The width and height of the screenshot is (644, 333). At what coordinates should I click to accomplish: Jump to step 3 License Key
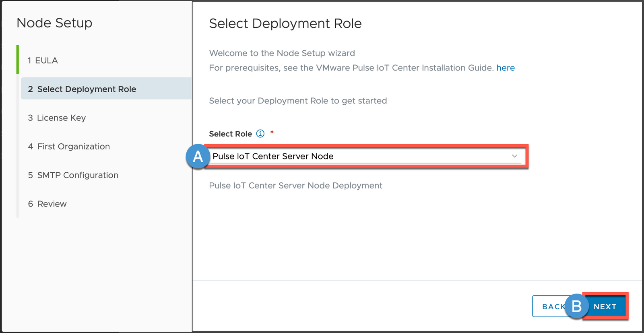57,118
